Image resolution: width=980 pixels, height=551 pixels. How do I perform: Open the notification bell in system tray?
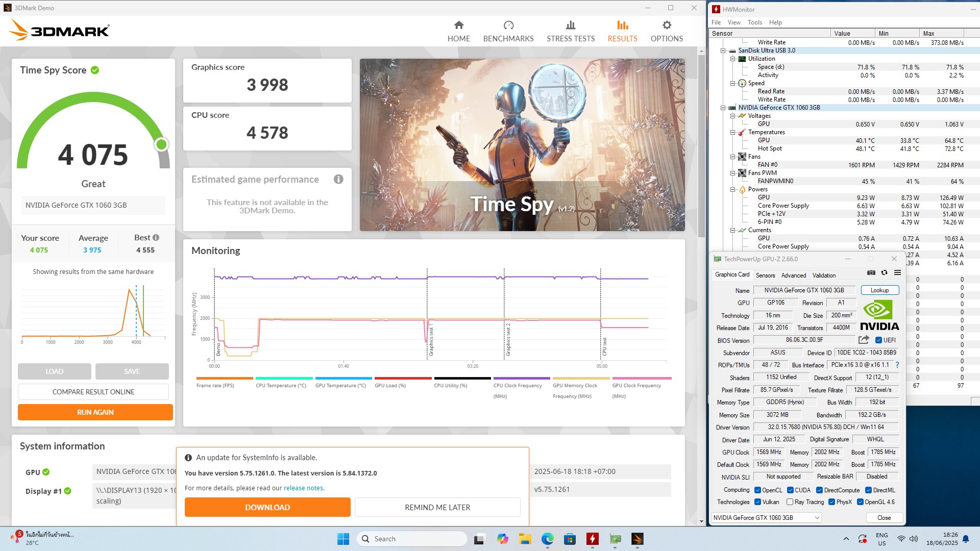click(965, 539)
